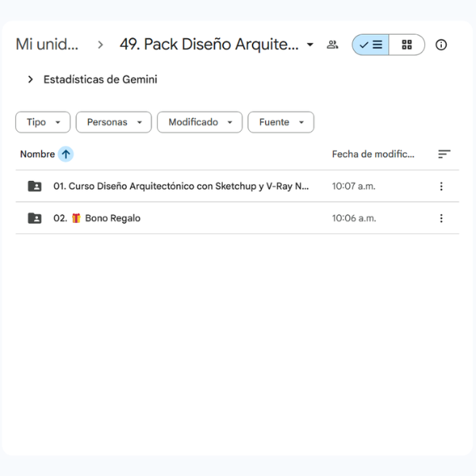
Task: Open the info details panel icon
Action: tap(441, 45)
